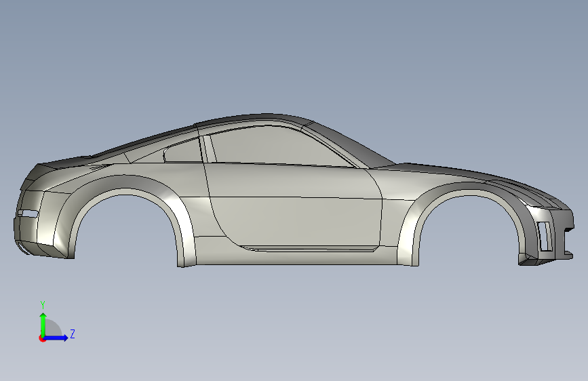Click the headlight opening
Image resolution: width=588 pixels, height=381 pixels.
click(544, 236)
